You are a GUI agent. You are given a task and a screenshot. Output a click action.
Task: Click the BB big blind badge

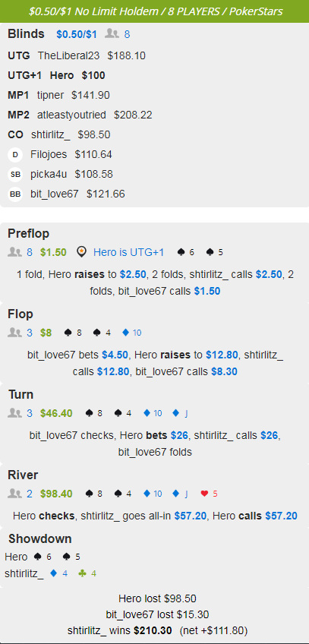point(15,194)
